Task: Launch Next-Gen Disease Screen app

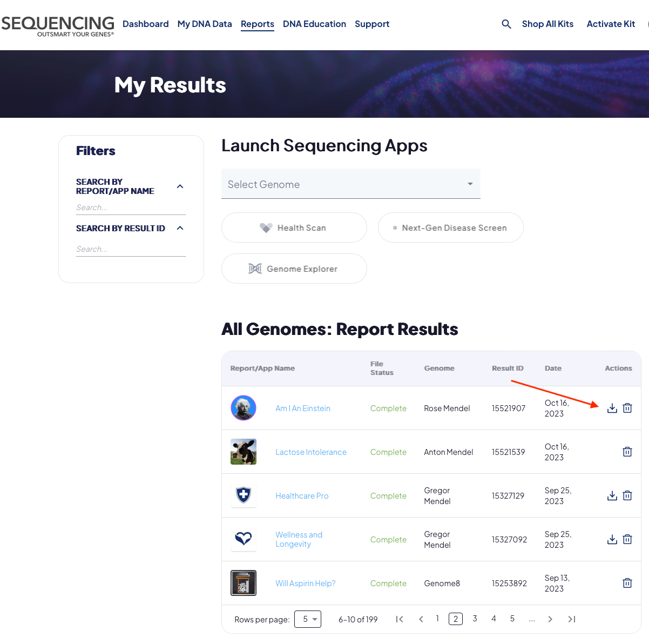Action: click(451, 227)
